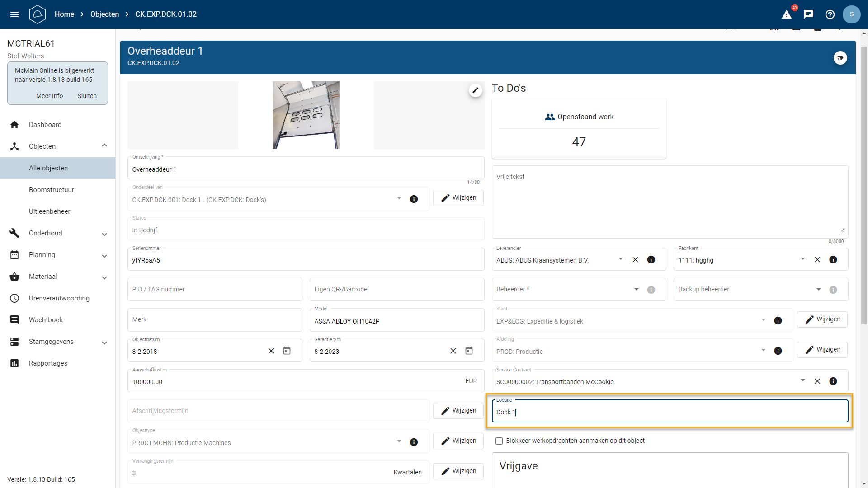Click the overhead door photo thumbnail
The width and height of the screenshot is (868, 488).
(306, 115)
